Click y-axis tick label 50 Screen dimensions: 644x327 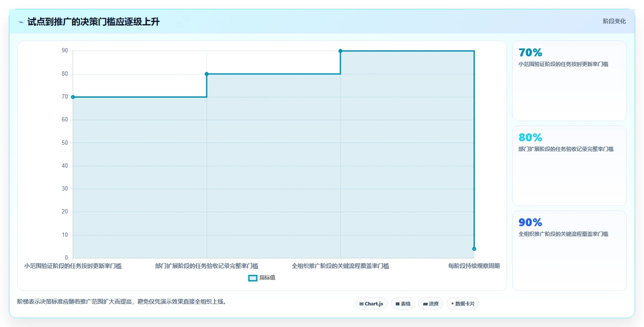[65, 143]
